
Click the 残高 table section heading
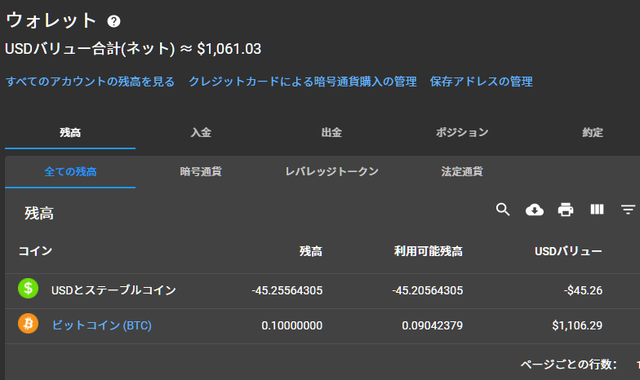39,213
